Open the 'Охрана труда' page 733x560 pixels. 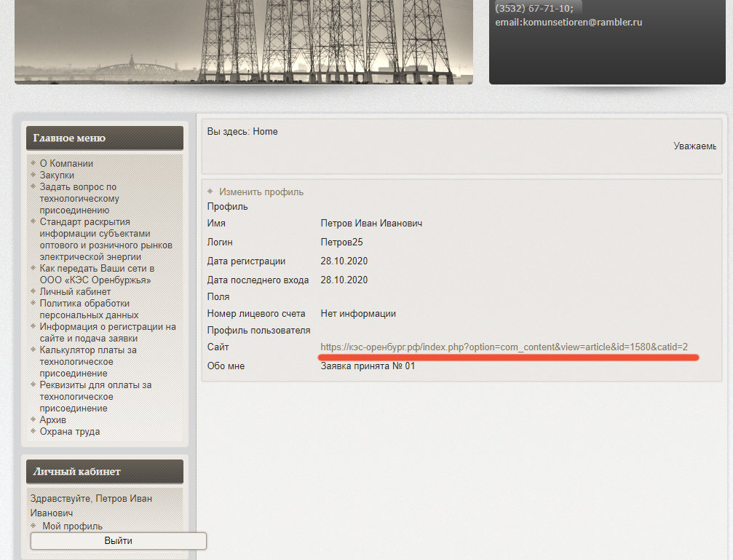click(x=70, y=432)
